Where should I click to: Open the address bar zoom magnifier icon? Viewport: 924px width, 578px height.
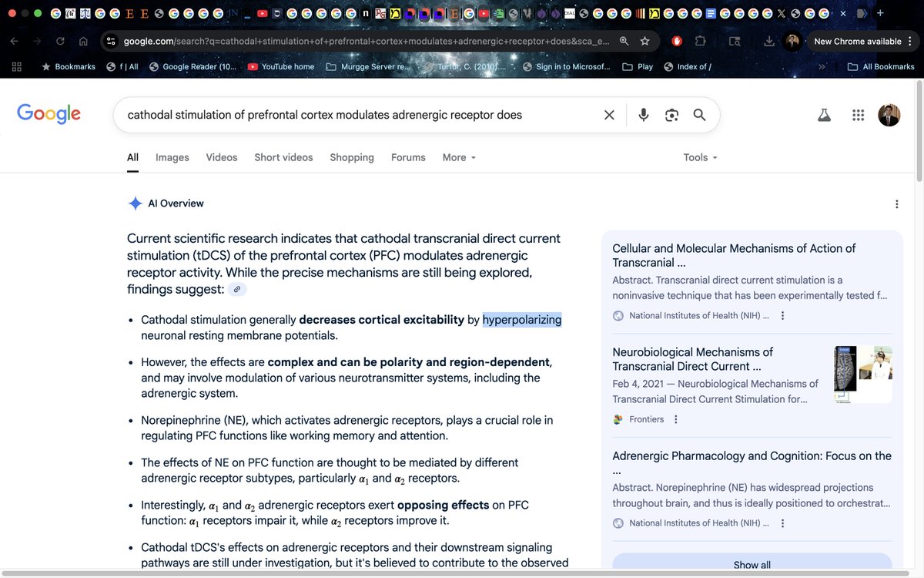tap(624, 41)
